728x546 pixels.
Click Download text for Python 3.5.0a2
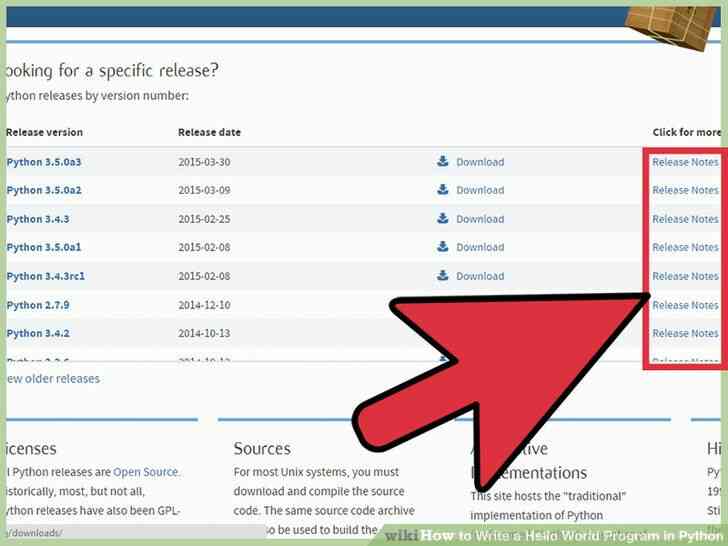tap(480, 190)
